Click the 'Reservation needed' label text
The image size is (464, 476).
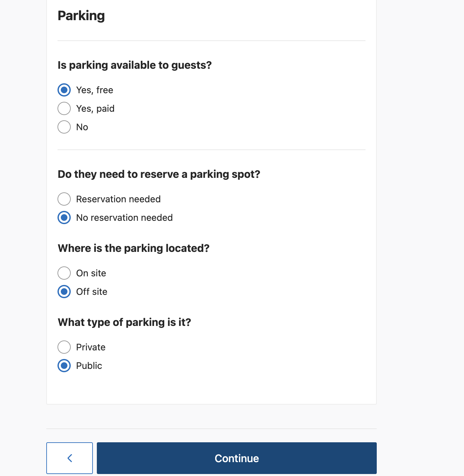pos(118,199)
